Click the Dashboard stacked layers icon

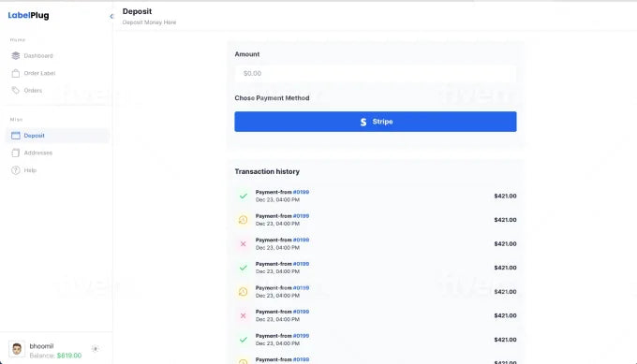15,55
